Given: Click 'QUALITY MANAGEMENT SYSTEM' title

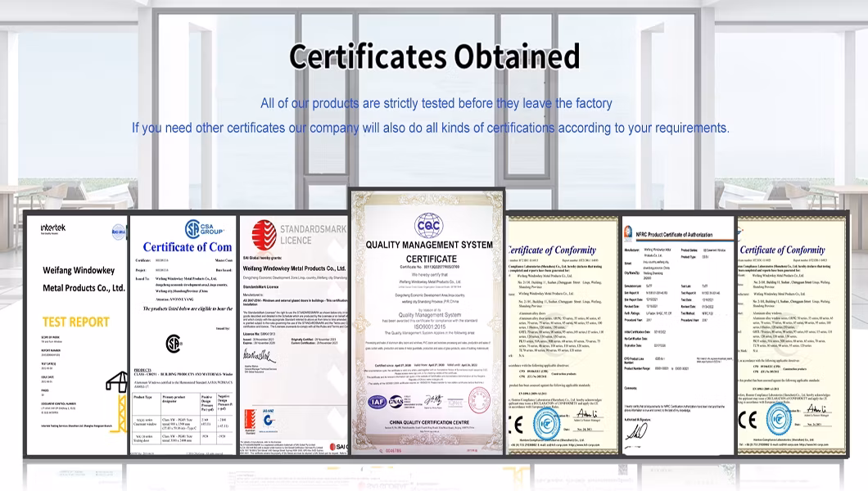Looking at the screenshot, I should coord(429,245).
